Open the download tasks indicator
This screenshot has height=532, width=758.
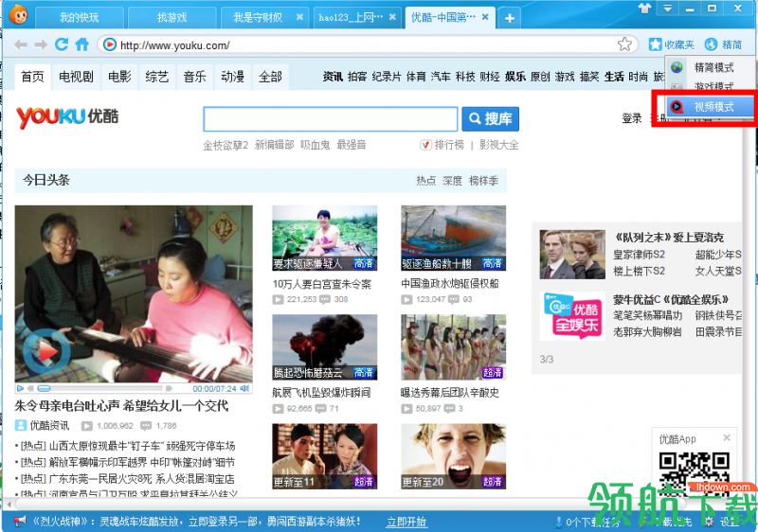[x=586, y=522]
